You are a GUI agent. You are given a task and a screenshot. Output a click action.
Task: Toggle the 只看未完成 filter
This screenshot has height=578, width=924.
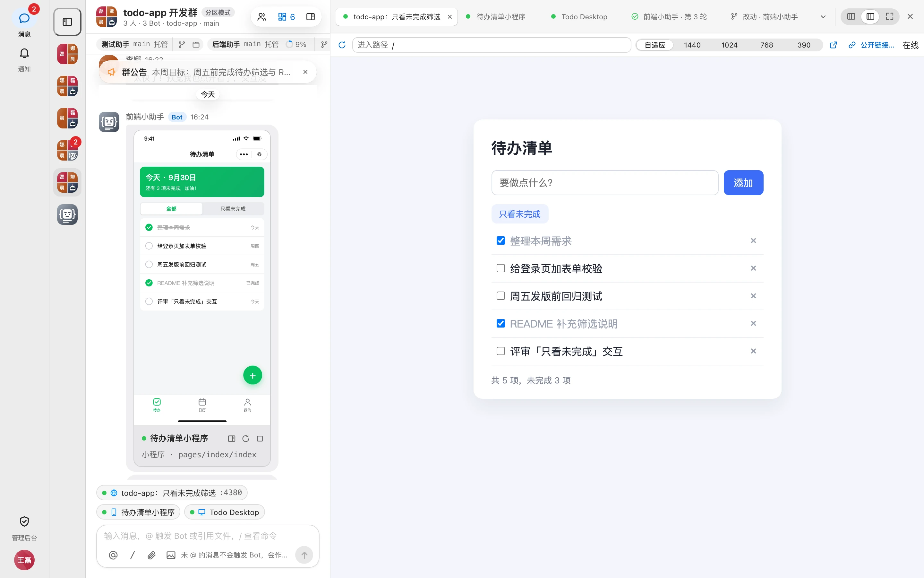[x=520, y=214]
